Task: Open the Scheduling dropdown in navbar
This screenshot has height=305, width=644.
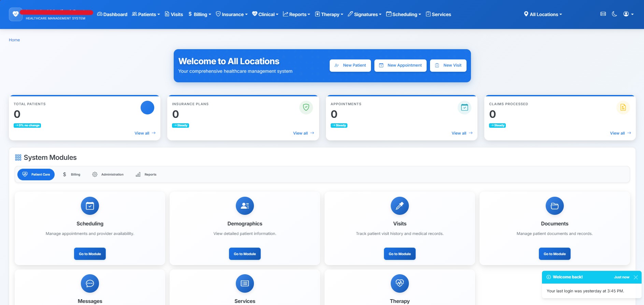Action: coord(403,14)
